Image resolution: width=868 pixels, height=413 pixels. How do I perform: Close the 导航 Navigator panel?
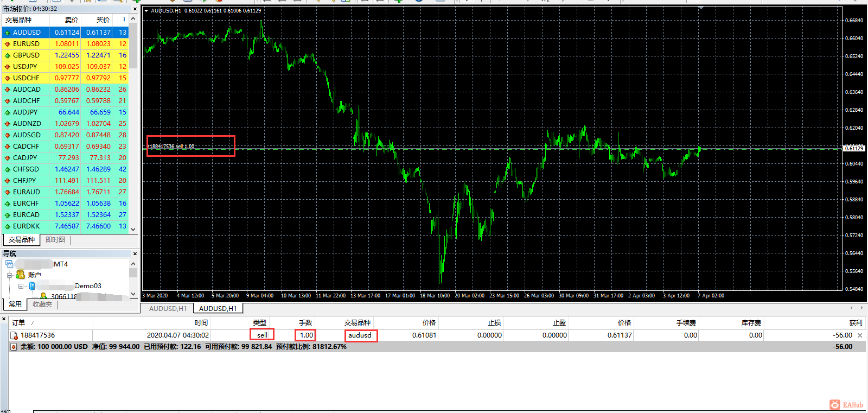point(135,254)
